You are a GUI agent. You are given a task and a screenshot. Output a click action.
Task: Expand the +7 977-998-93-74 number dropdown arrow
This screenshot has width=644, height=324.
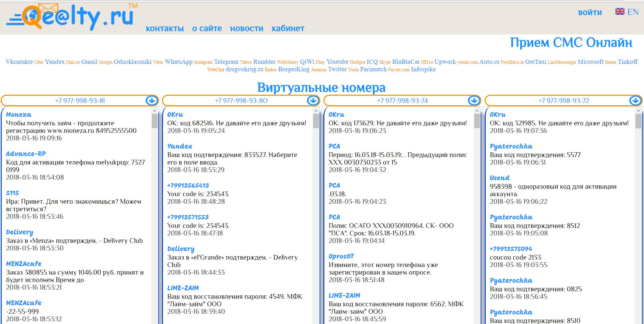click(x=474, y=101)
